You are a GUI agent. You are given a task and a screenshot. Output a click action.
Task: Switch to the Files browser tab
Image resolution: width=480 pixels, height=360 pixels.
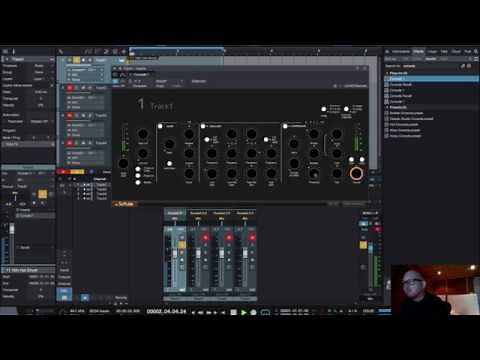coord(444,51)
